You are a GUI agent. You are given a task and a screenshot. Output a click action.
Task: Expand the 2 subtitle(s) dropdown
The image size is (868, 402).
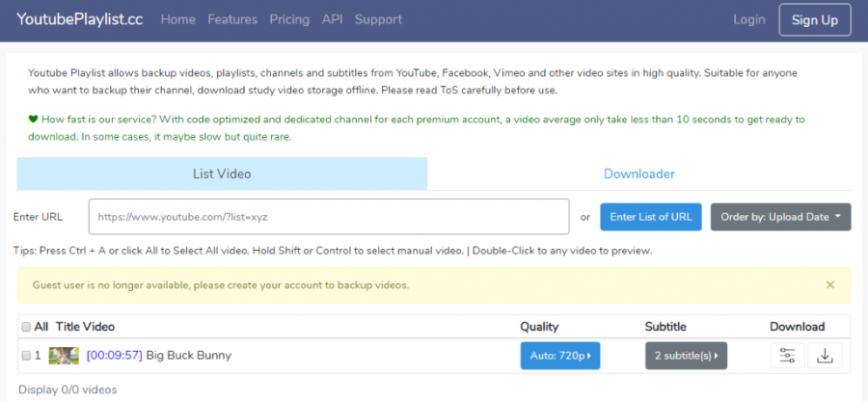pos(686,356)
